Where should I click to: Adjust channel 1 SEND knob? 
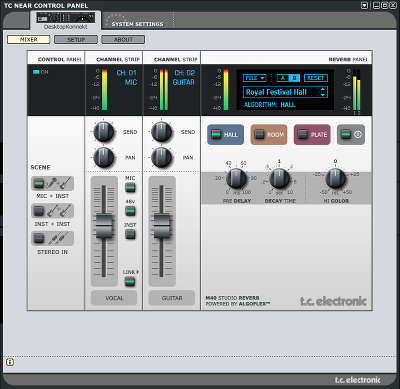(104, 132)
